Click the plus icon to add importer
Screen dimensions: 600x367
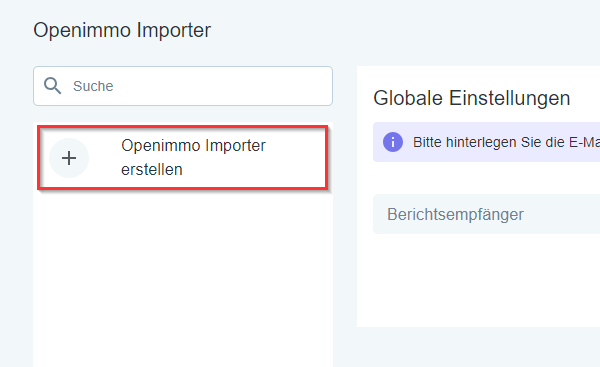(x=69, y=158)
